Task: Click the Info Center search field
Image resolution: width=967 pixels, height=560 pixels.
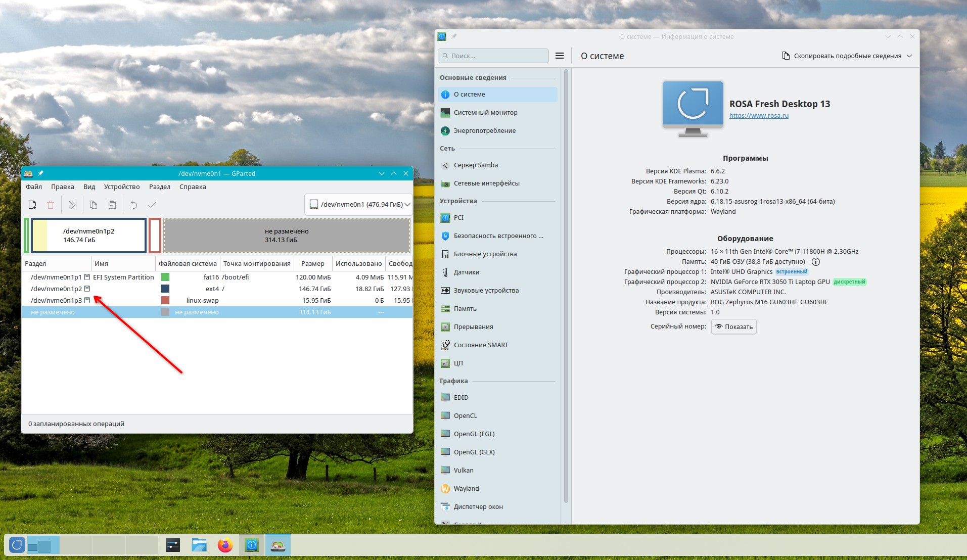Action: (x=493, y=56)
